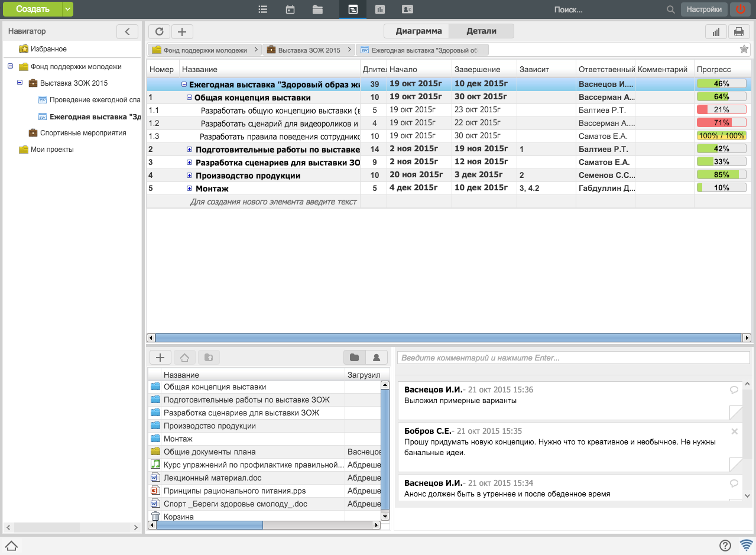Screen dimensions: 756x555
Task: Expand Монтаж row
Action: pyautogui.click(x=190, y=189)
